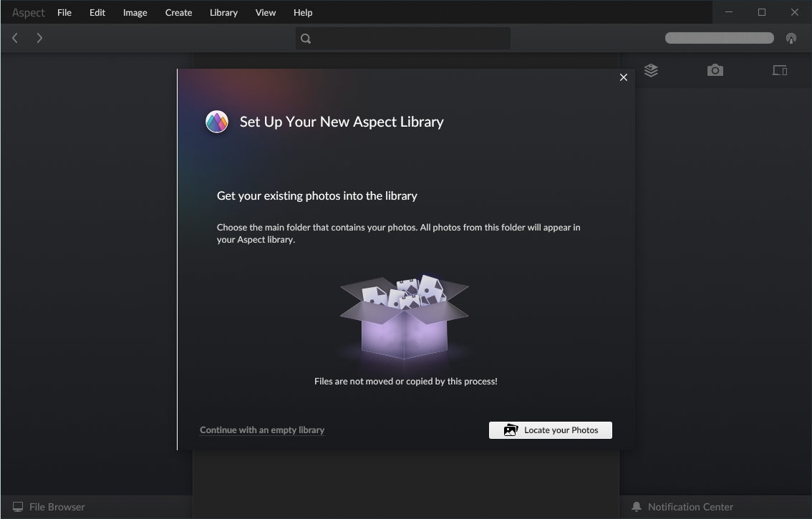Click the layers stack icon

(651, 70)
